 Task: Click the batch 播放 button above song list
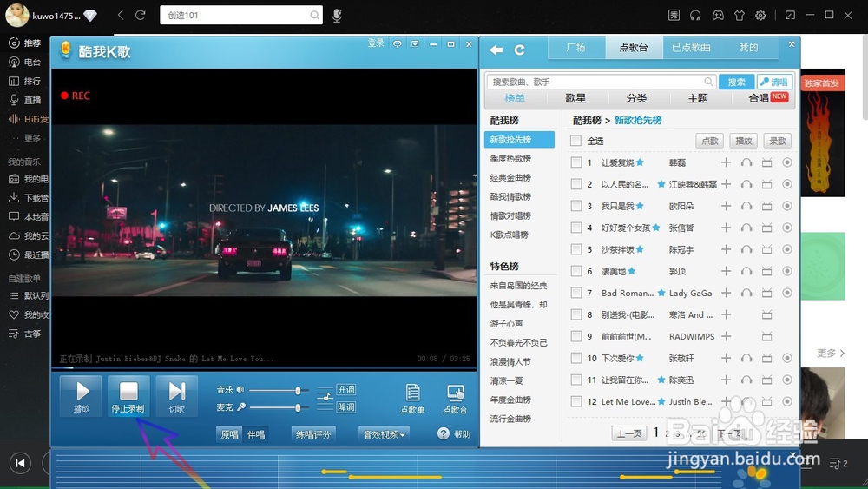744,142
